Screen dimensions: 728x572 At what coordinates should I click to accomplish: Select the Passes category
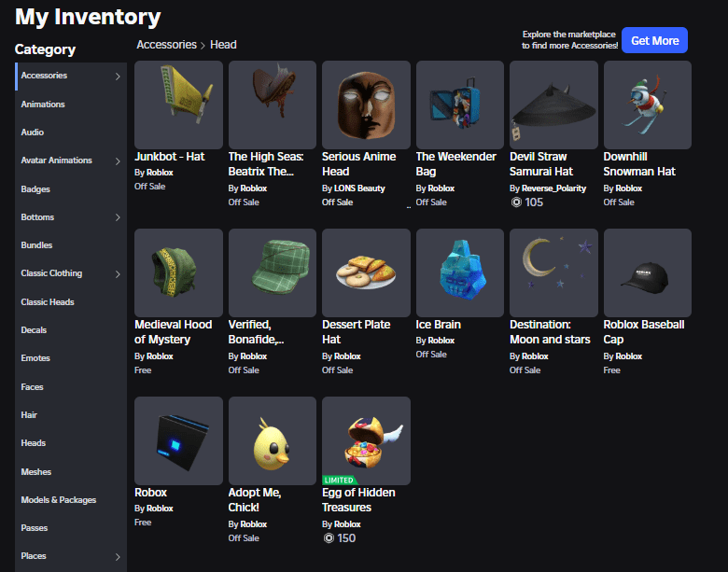[34, 528]
